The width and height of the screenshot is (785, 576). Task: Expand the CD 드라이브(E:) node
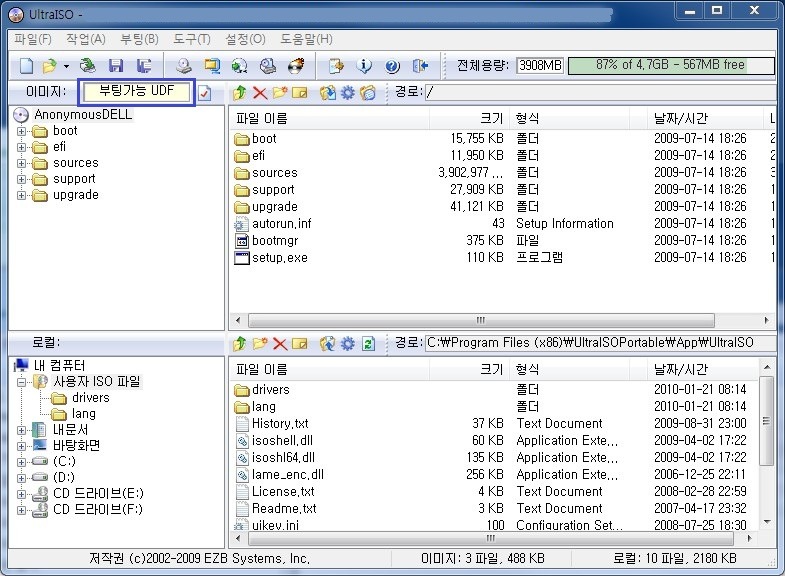point(21,494)
